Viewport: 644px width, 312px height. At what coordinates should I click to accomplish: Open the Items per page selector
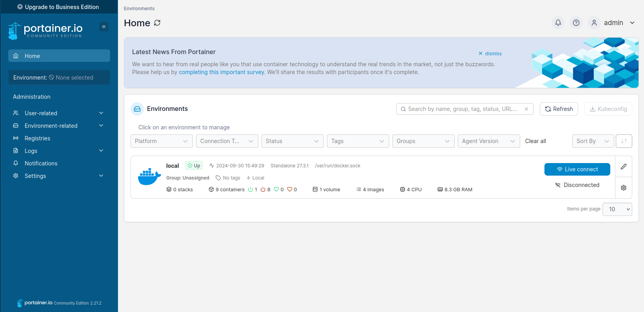click(617, 209)
